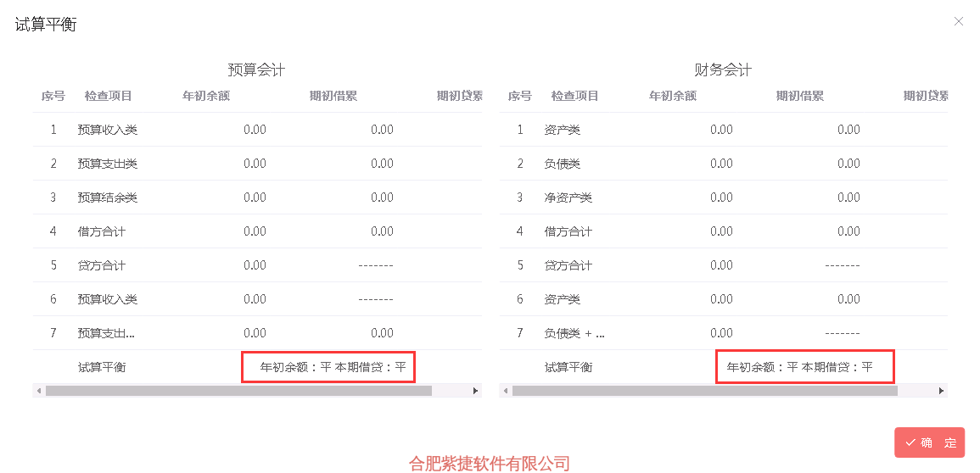Select the 净资产类 row in 财务会计
980x473 pixels.
[x=724, y=198]
